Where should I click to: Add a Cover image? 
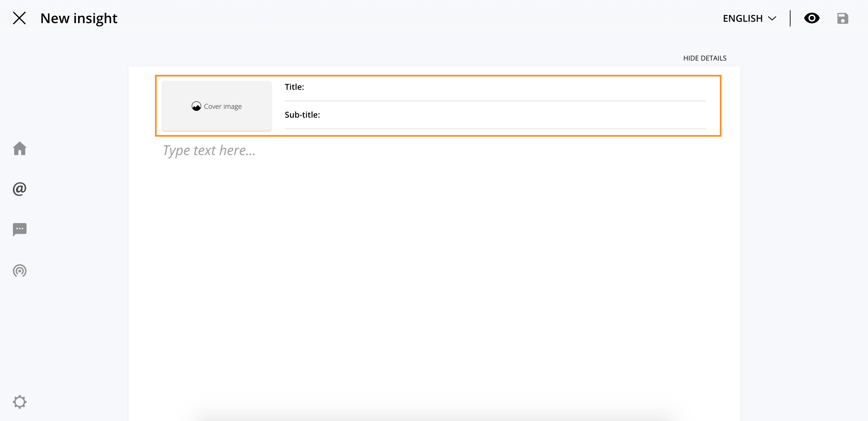(217, 106)
